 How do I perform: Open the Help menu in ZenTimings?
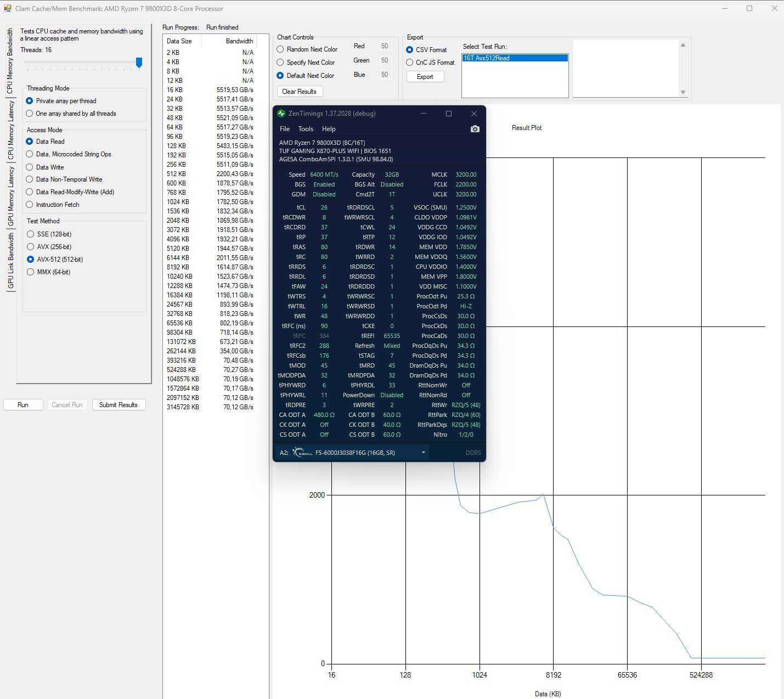pyautogui.click(x=329, y=129)
